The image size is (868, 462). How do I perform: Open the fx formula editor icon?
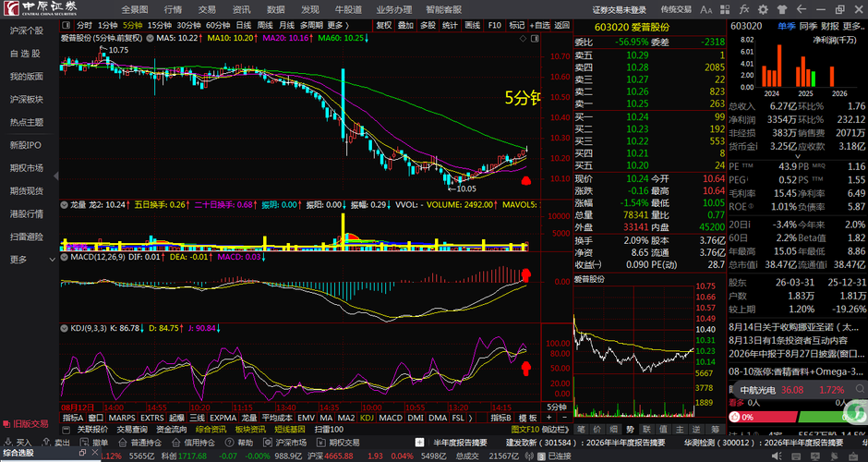tap(744, 9)
